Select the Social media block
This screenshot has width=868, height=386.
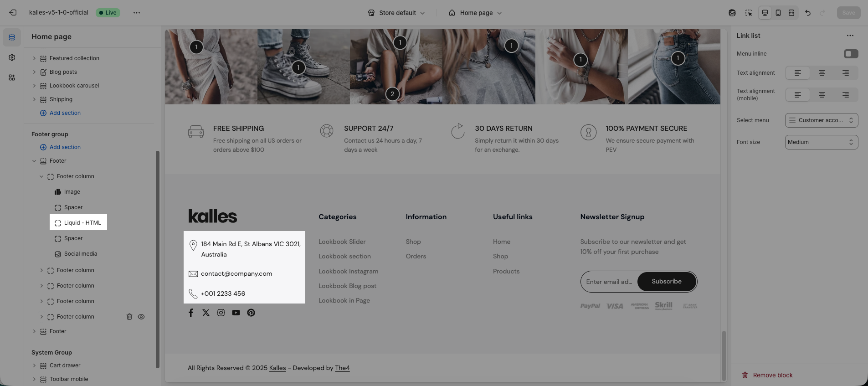click(80, 254)
